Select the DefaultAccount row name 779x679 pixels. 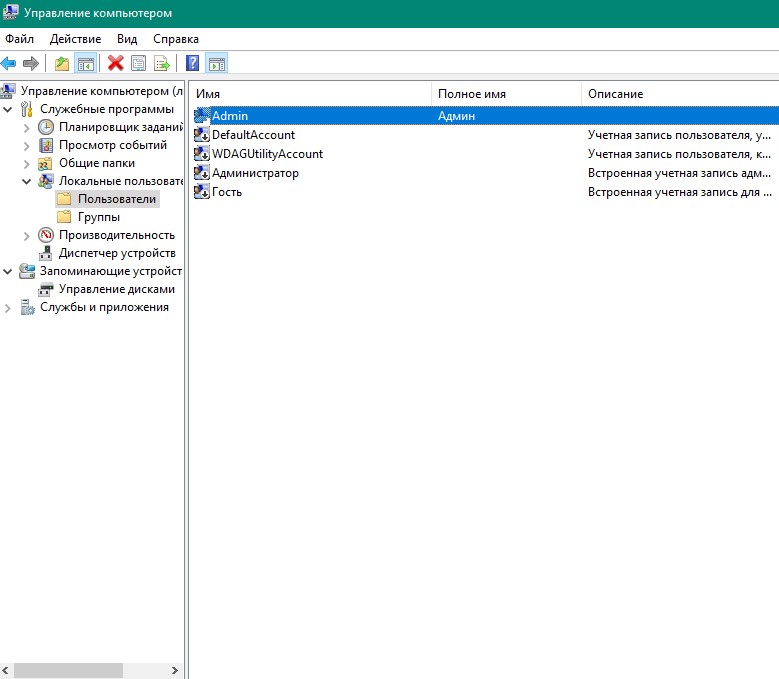[x=253, y=135]
